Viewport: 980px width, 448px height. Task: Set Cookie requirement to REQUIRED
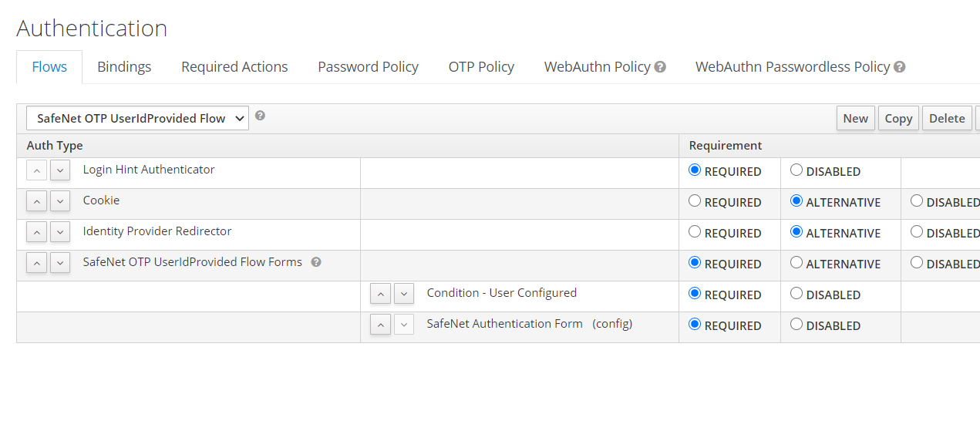695,201
